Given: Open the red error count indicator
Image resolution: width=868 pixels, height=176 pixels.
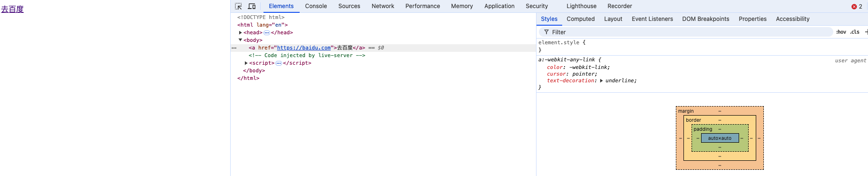Looking at the screenshot, I should click(857, 6).
